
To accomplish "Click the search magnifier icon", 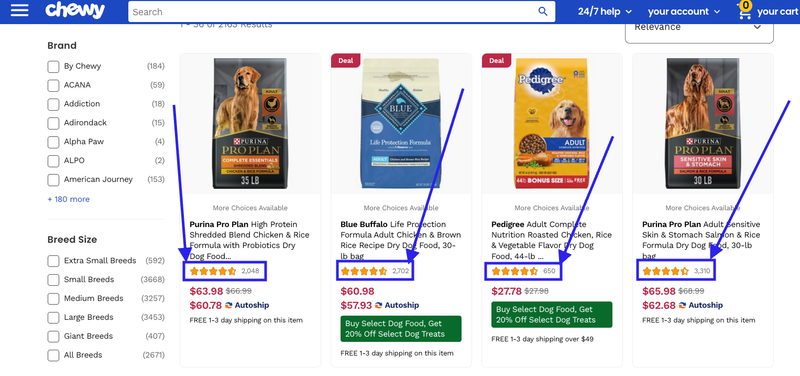I will click(543, 11).
